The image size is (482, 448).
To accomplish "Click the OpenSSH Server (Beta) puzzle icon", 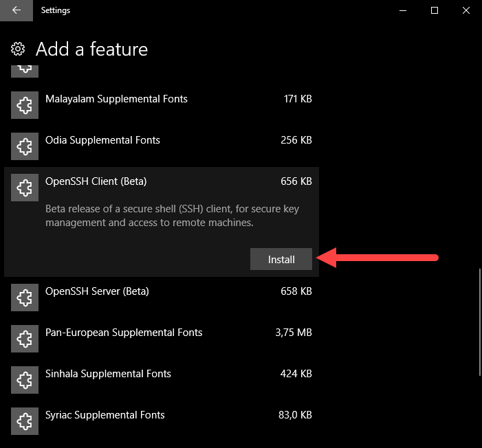I will [25, 298].
